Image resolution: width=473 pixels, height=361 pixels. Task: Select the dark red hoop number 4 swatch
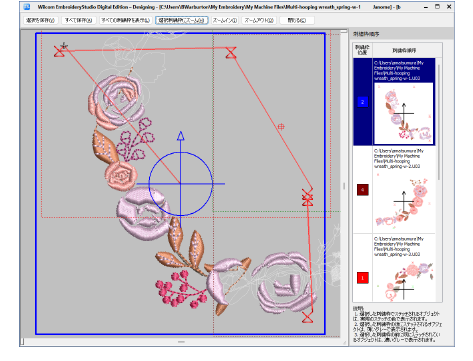[363, 190]
